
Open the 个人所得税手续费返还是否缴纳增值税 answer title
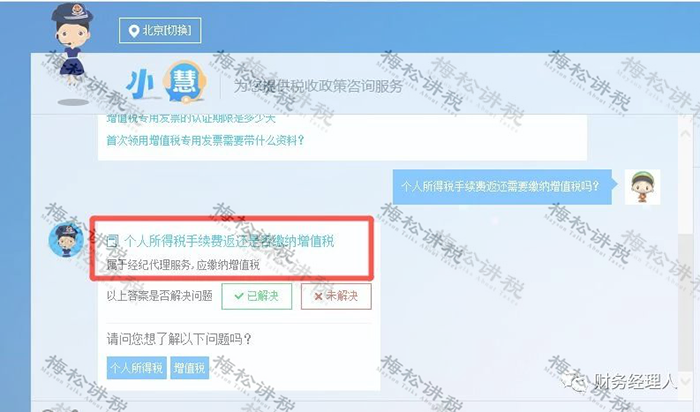coord(229,241)
